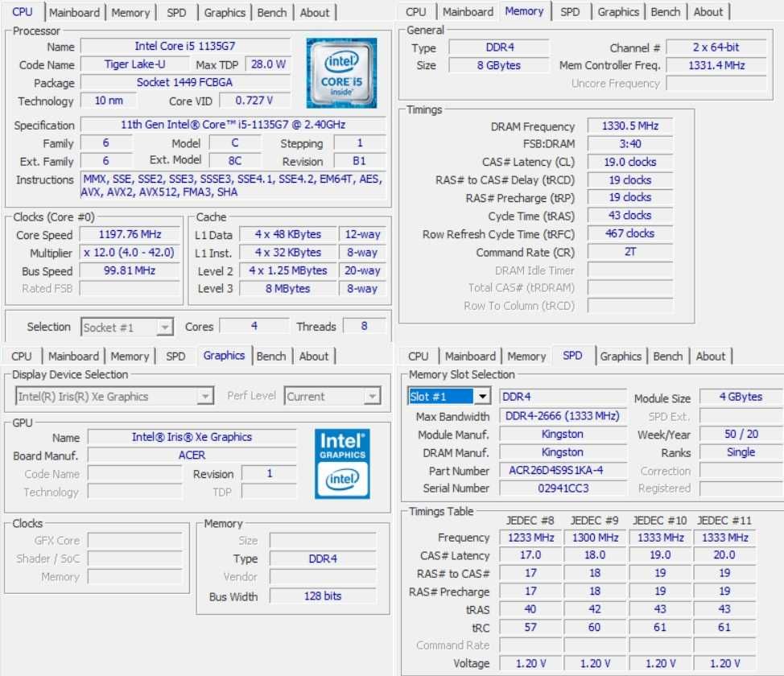Open Bench tab in the CPU window
The image size is (784, 676).
(x=272, y=13)
